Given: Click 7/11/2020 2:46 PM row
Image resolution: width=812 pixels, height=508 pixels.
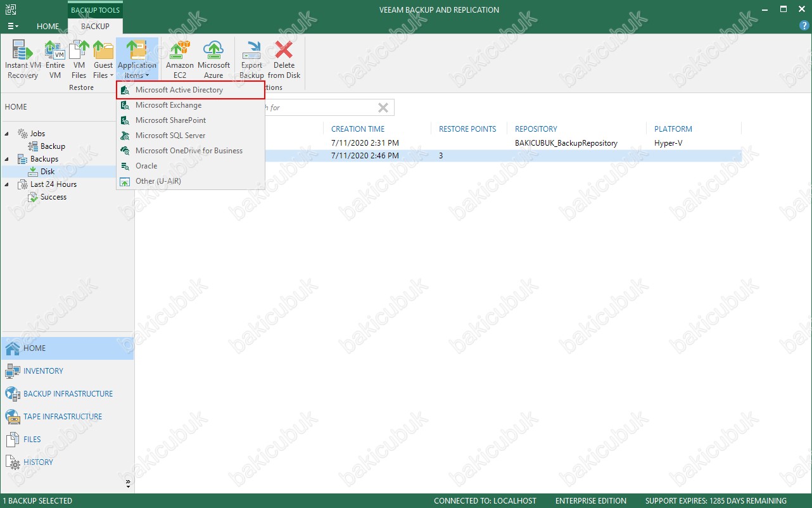Looking at the screenshot, I should 438,156.
